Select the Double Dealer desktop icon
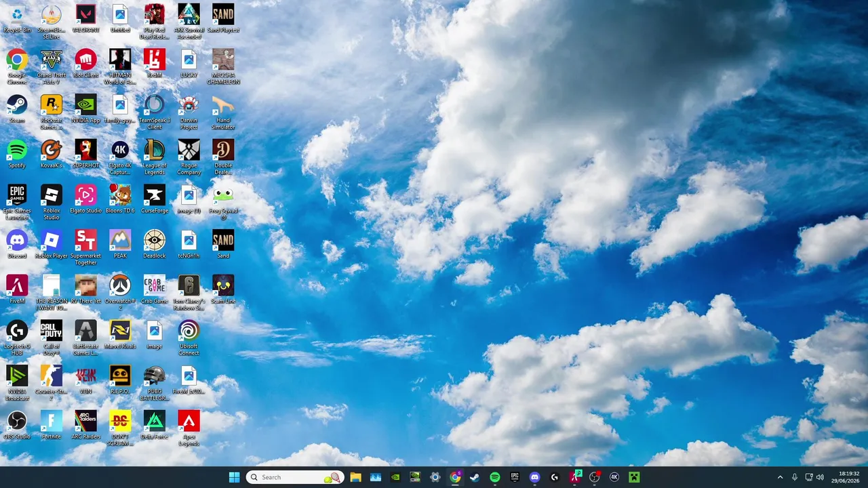Viewport: 868px width, 488px height. (223, 158)
